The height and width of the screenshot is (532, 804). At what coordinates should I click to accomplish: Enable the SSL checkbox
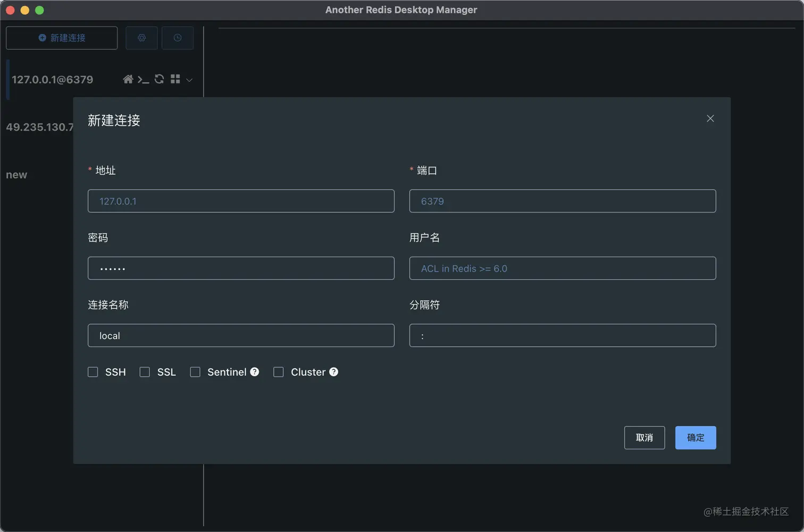point(145,372)
